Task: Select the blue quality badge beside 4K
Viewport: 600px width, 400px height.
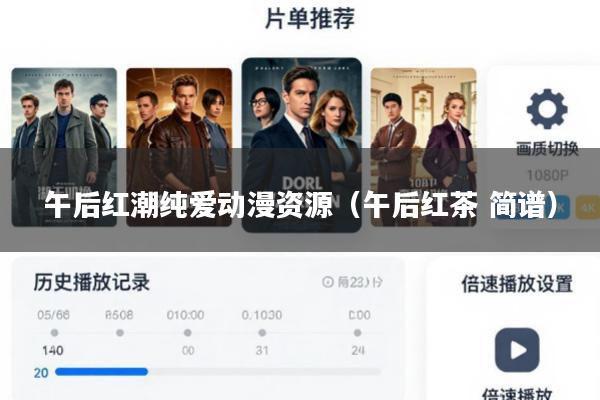Action: (x=559, y=207)
